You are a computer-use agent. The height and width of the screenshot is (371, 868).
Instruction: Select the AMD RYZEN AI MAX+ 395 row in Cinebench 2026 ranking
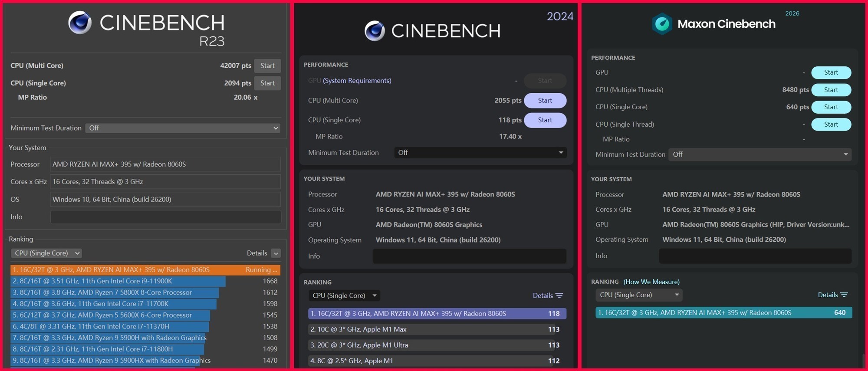[x=723, y=312]
